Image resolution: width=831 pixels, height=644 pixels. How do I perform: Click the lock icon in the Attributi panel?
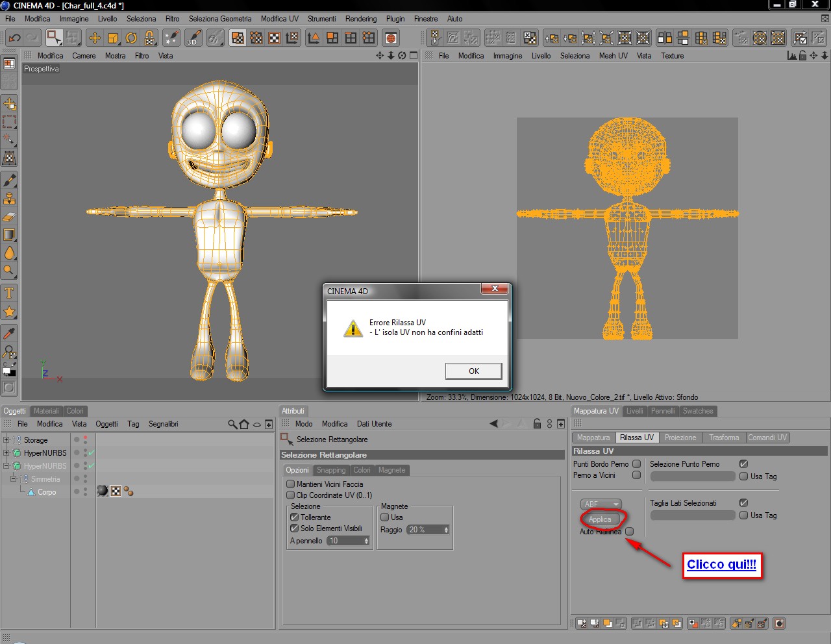click(x=537, y=423)
